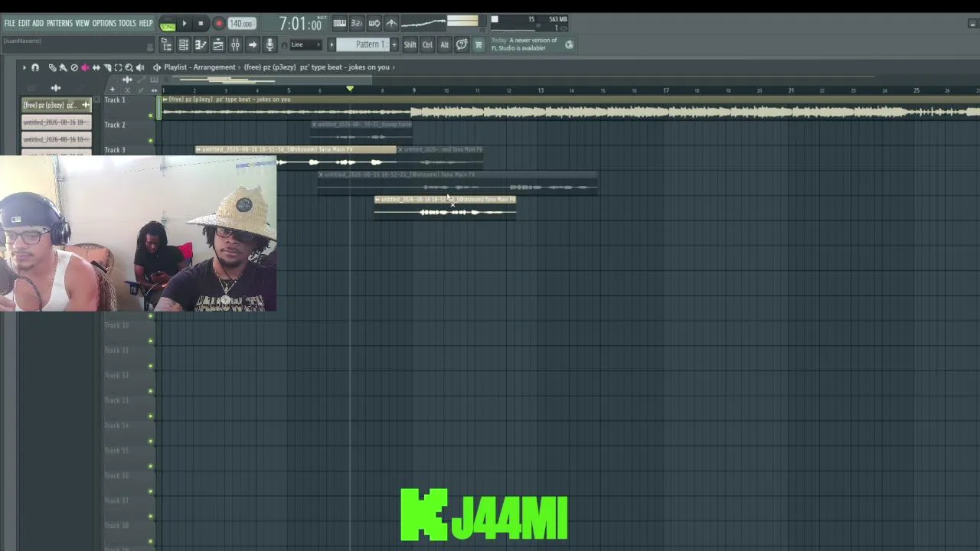Choose the Select marquee tool in Playlist
The width and height of the screenshot is (980, 551).
tap(118, 67)
